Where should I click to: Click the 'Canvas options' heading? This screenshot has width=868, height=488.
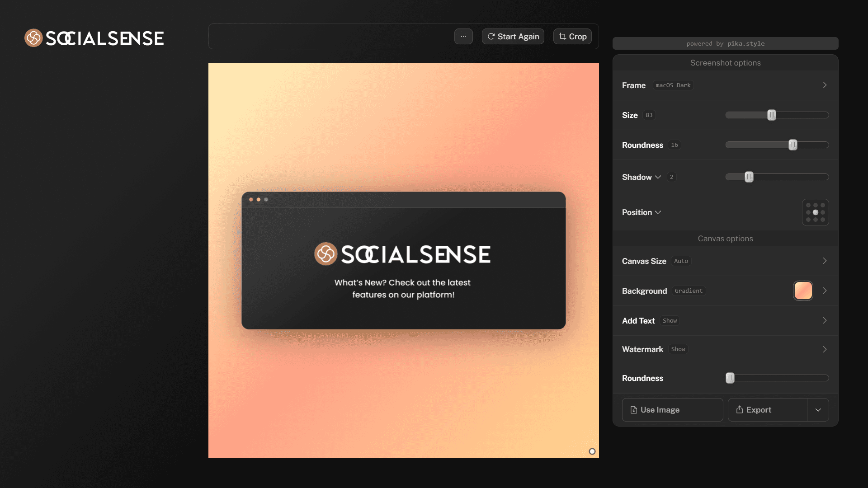[725, 239]
